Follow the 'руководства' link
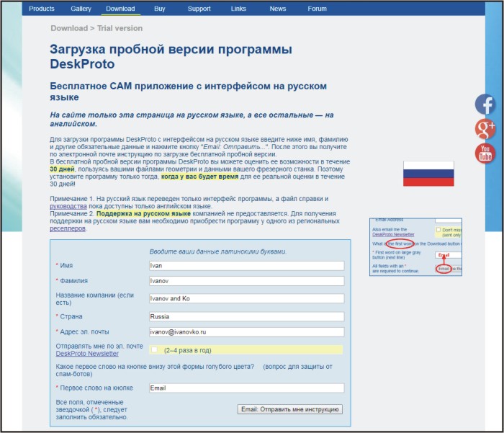 coord(68,206)
